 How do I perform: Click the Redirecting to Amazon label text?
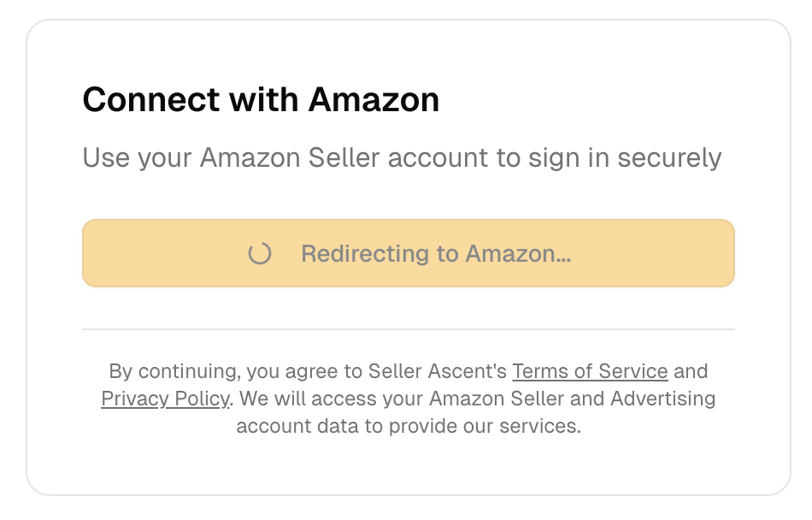[438, 253]
